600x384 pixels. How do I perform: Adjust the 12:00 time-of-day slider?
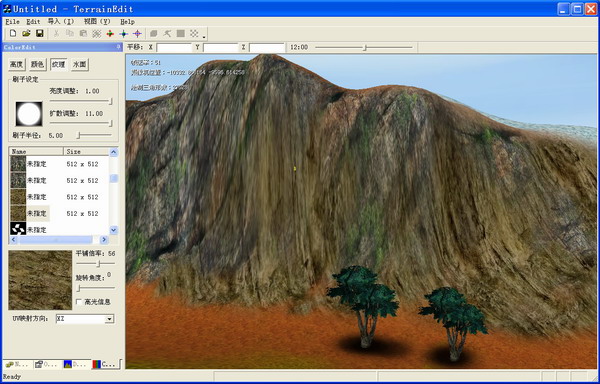(x=364, y=47)
